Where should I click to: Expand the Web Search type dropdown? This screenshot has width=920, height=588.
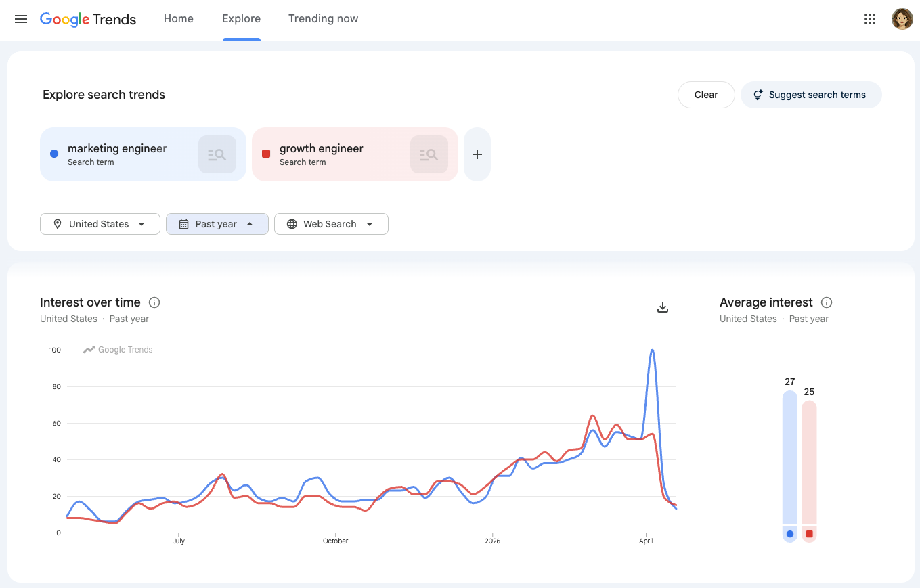tap(330, 224)
